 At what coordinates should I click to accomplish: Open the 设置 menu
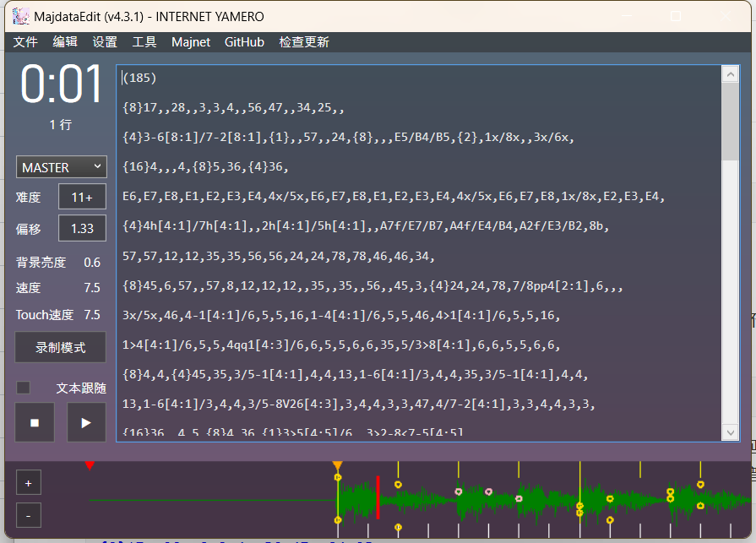[105, 42]
